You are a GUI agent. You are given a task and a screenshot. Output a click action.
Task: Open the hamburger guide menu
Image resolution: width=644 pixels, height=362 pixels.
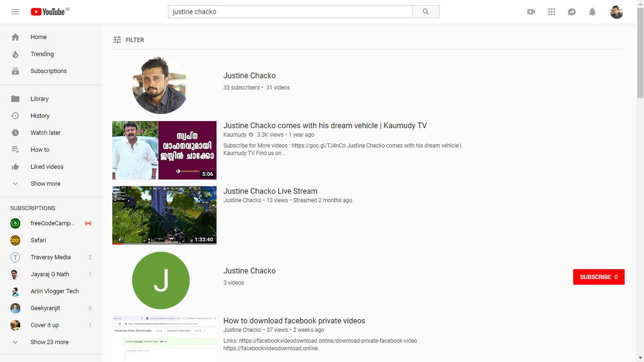(15, 12)
